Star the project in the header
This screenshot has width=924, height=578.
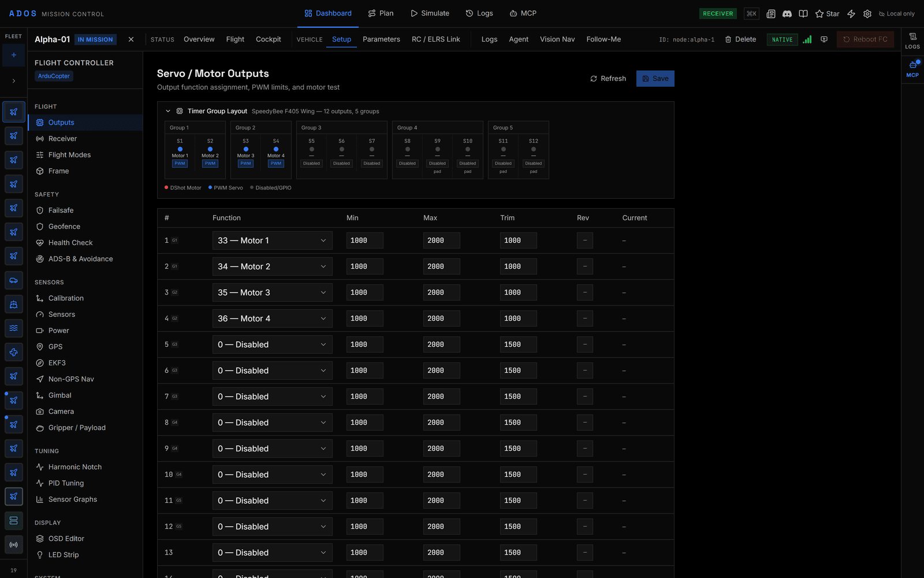[x=827, y=13]
